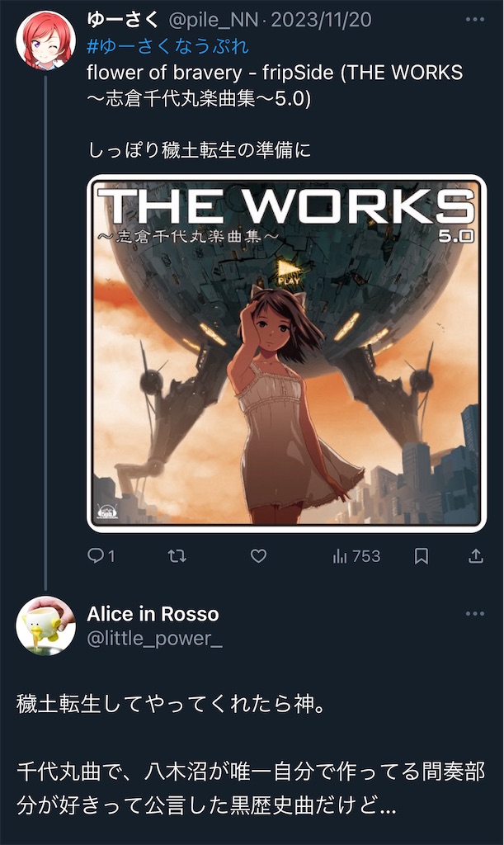This screenshot has width=504, height=845.
Task: Tap the Alice in Rosso display name
Action: pyautogui.click(x=153, y=614)
